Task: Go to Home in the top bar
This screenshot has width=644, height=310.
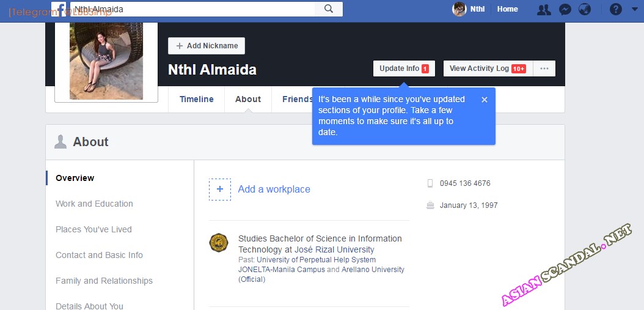Action: pyautogui.click(x=507, y=9)
